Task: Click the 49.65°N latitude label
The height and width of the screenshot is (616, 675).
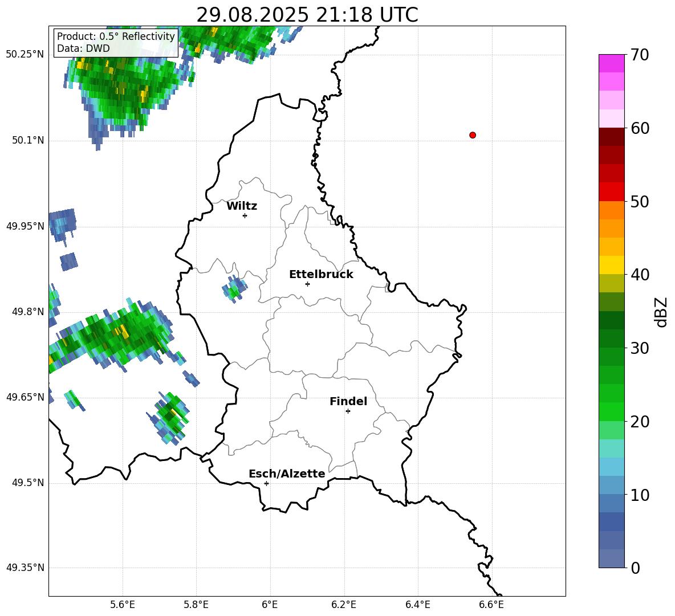Action: 25,397
